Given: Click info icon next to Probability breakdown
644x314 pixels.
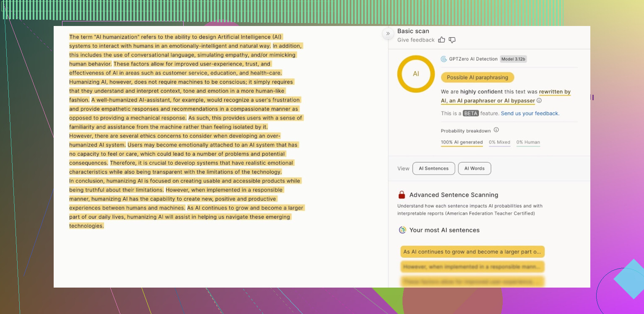Looking at the screenshot, I should click(x=496, y=130).
